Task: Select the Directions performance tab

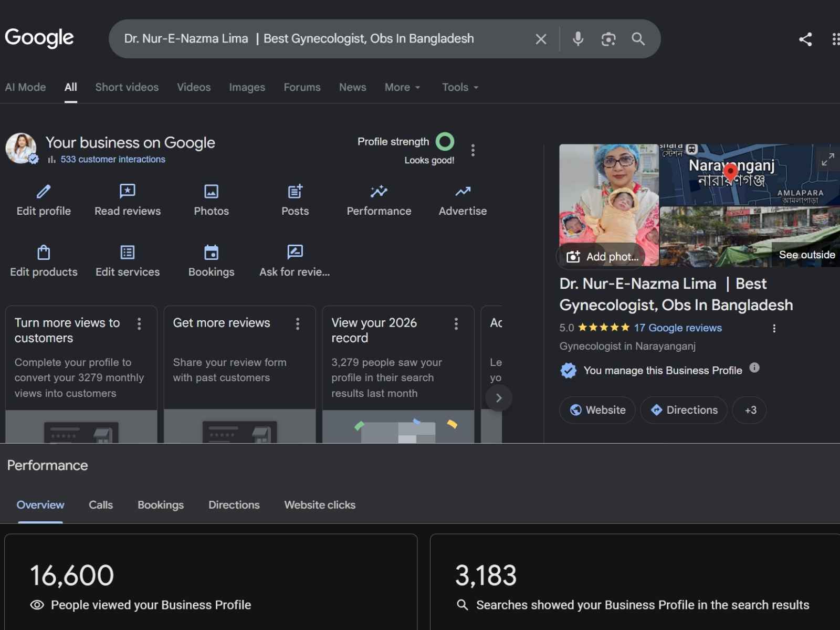Action: [234, 505]
